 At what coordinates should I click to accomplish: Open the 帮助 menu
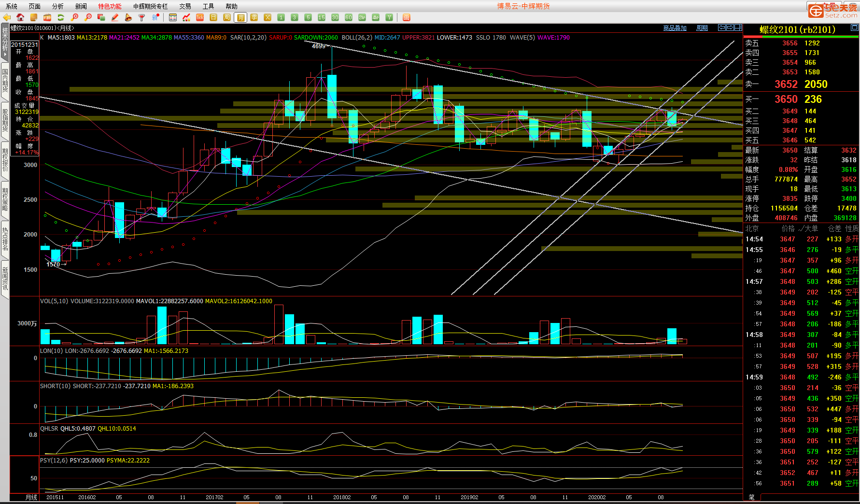click(x=232, y=6)
